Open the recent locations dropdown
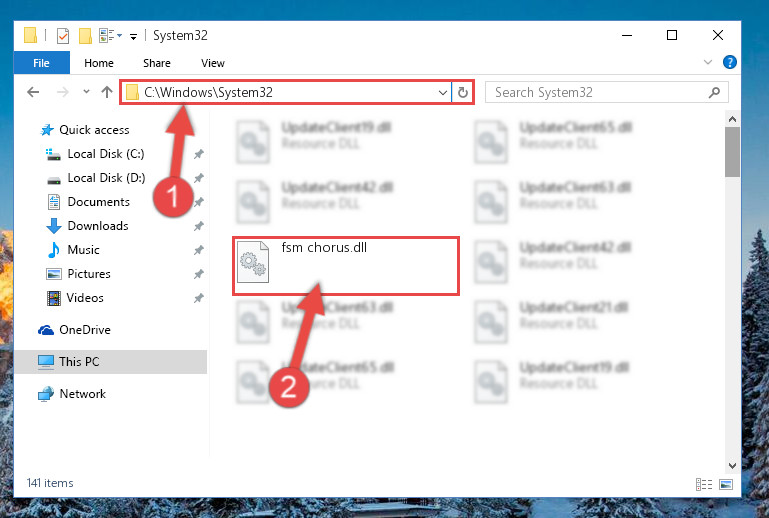Image resolution: width=769 pixels, height=518 pixels. [x=86, y=91]
